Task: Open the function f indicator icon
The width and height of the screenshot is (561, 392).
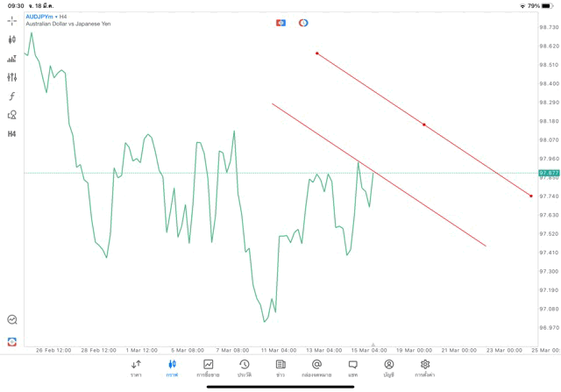Action: click(11, 96)
